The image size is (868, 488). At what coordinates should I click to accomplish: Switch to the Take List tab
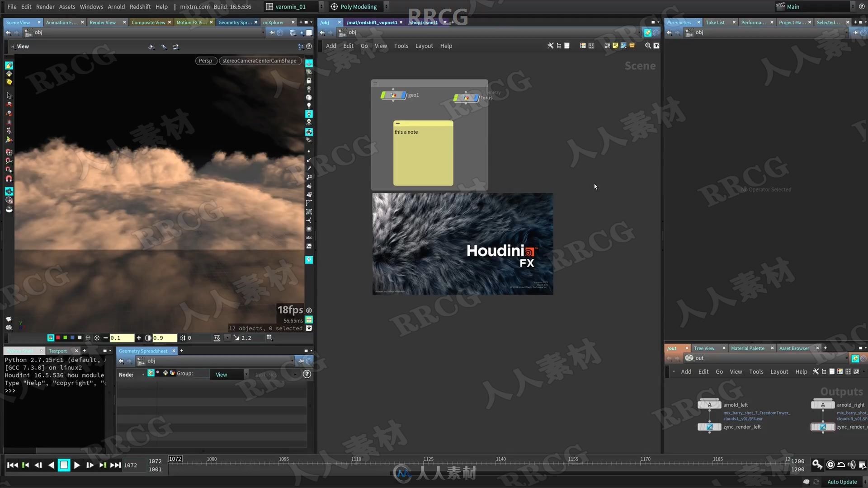click(715, 22)
